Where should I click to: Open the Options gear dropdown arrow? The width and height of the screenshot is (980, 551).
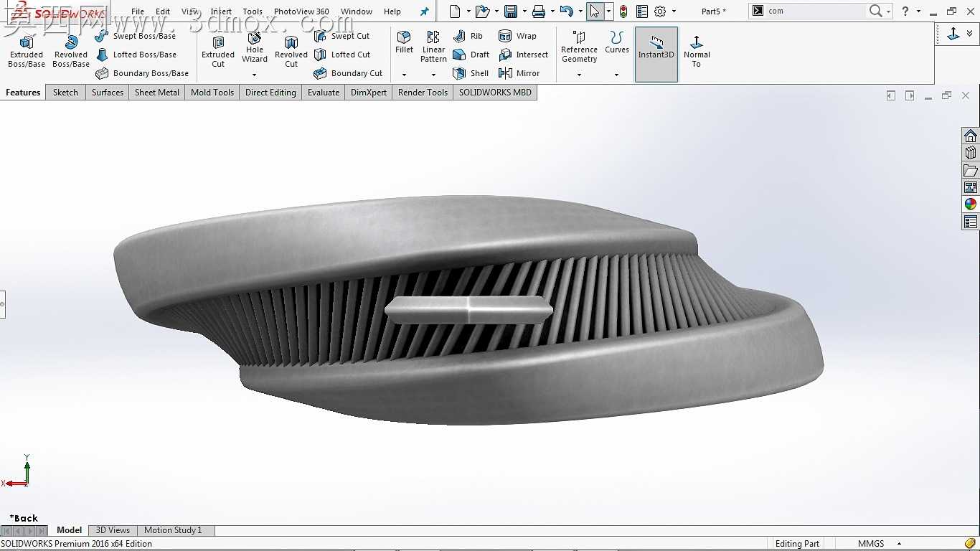point(674,11)
